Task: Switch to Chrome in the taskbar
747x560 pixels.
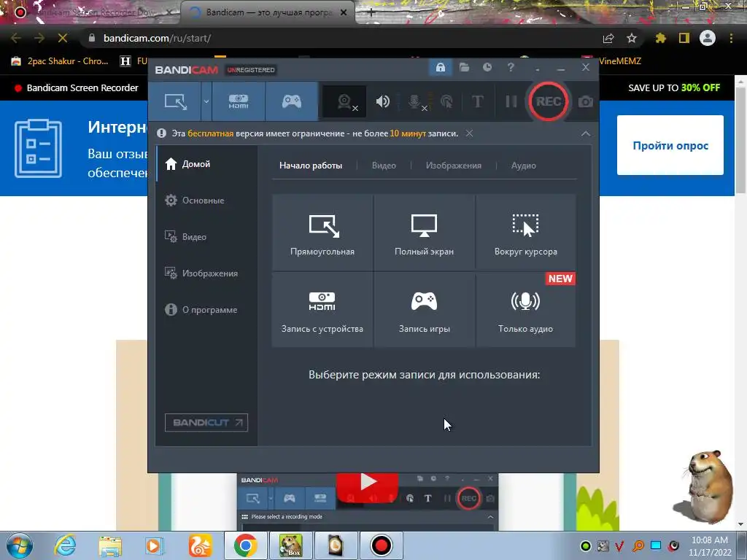Action: tap(245, 545)
